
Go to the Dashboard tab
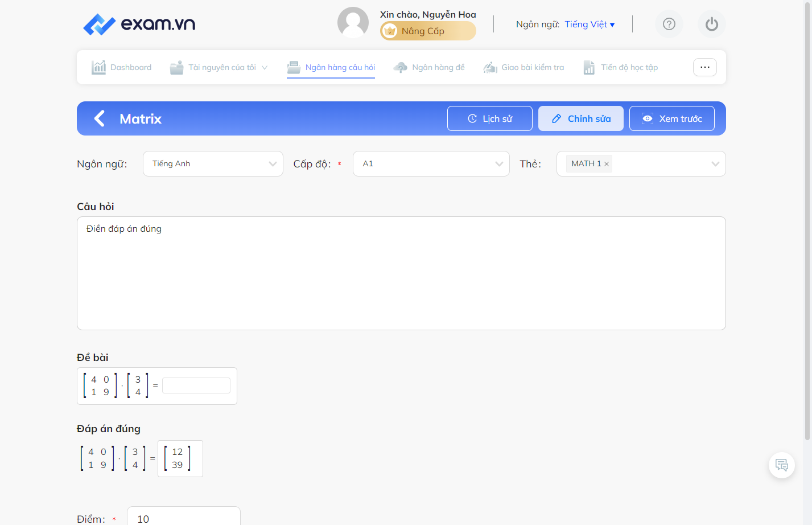pyautogui.click(x=122, y=67)
